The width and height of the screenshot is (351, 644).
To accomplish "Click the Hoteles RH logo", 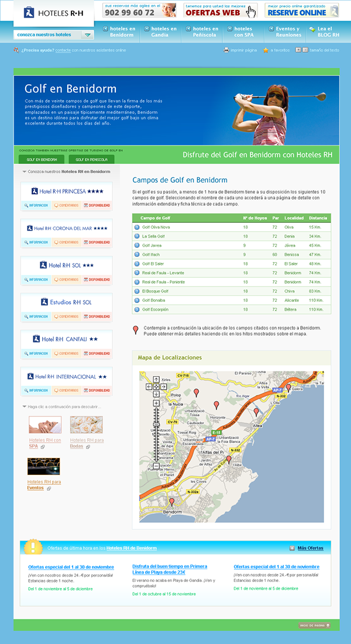I will [53, 13].
